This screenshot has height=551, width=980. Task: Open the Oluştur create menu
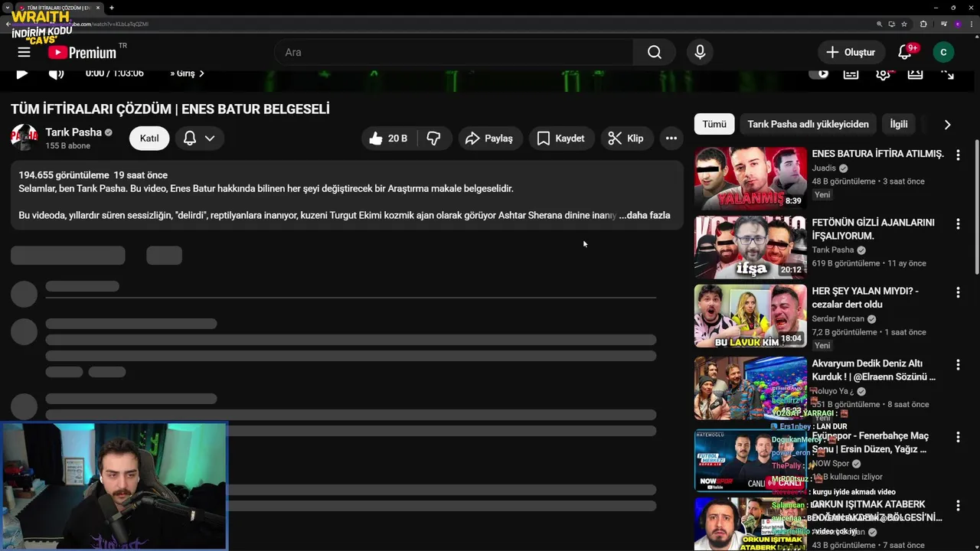[x=850, y=52]
